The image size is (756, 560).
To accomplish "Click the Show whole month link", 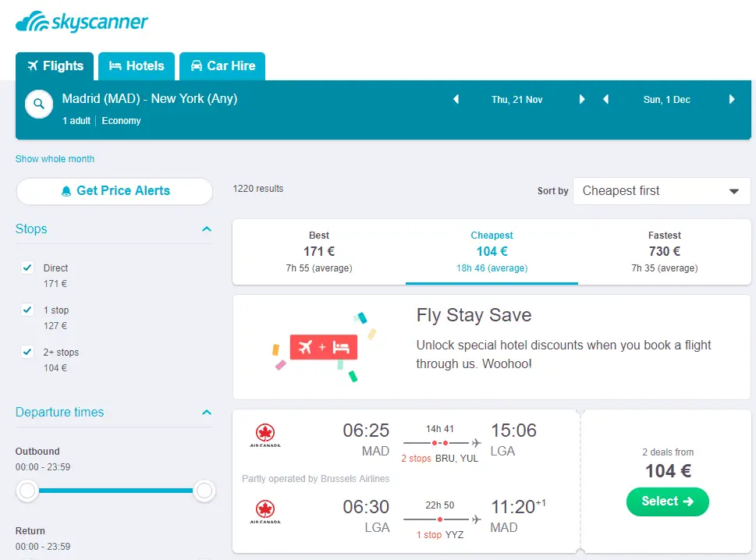I will click(55, 159).
